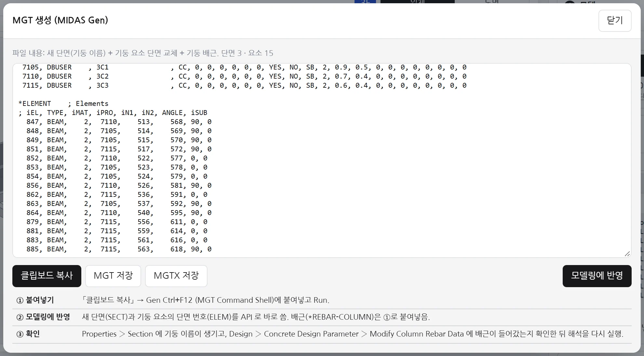Click element row 849 BEAM

[119, 140]
